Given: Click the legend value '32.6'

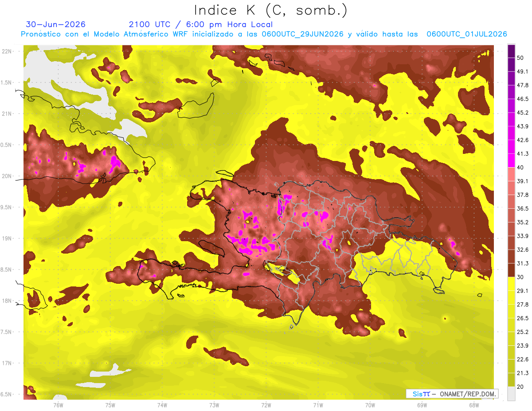Looking at the screenshot, I should [523, 250].
